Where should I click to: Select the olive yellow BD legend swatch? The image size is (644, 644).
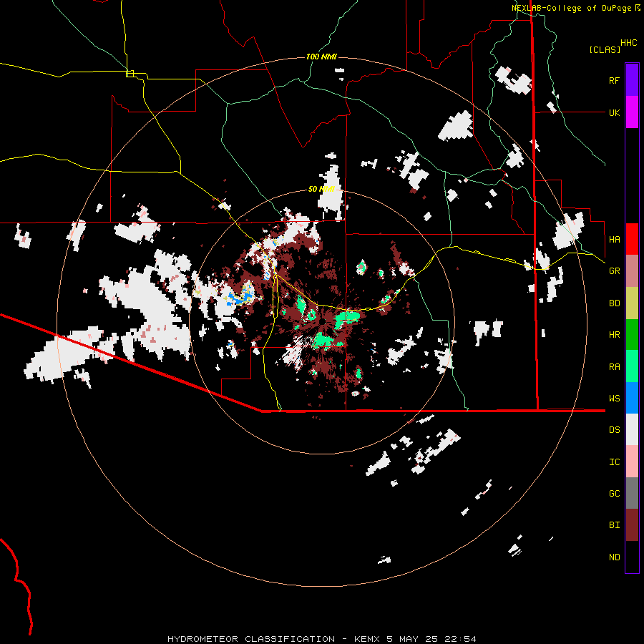[x=632, y=303]
